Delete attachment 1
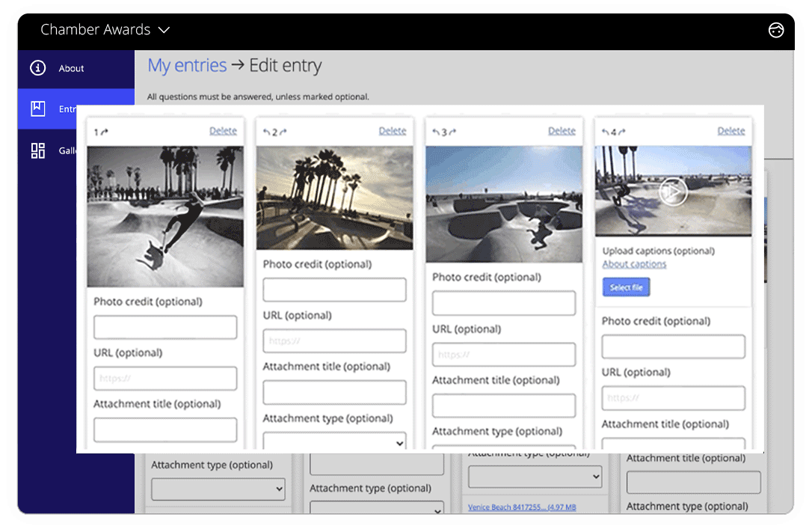Viewport: 812px width, 529px height. (x=223, y=130)
